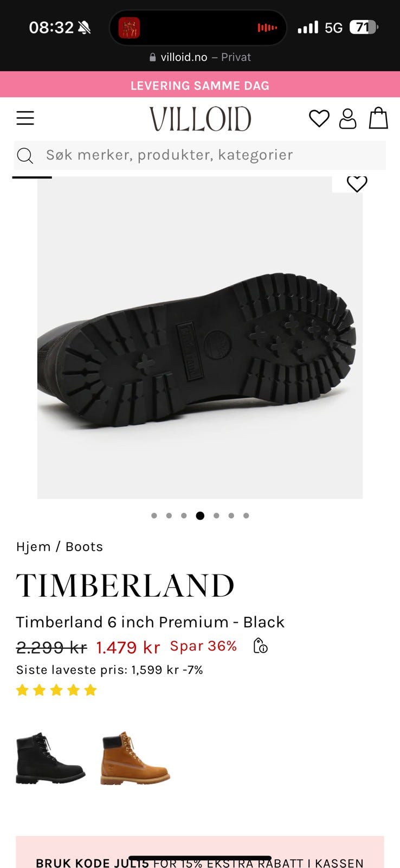The image size is (400, 868).
Task: Select the last image carousel dot
Action: [x=246, y=516]
